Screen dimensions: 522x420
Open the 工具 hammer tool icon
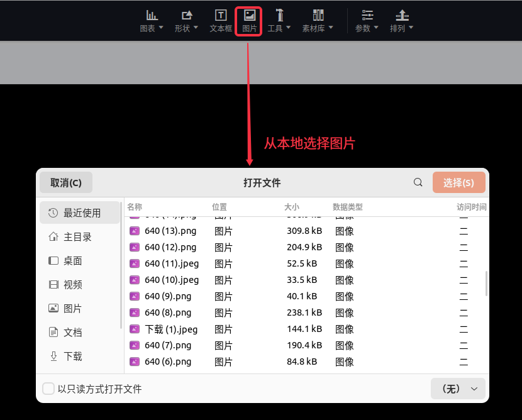tap(279, 15)
